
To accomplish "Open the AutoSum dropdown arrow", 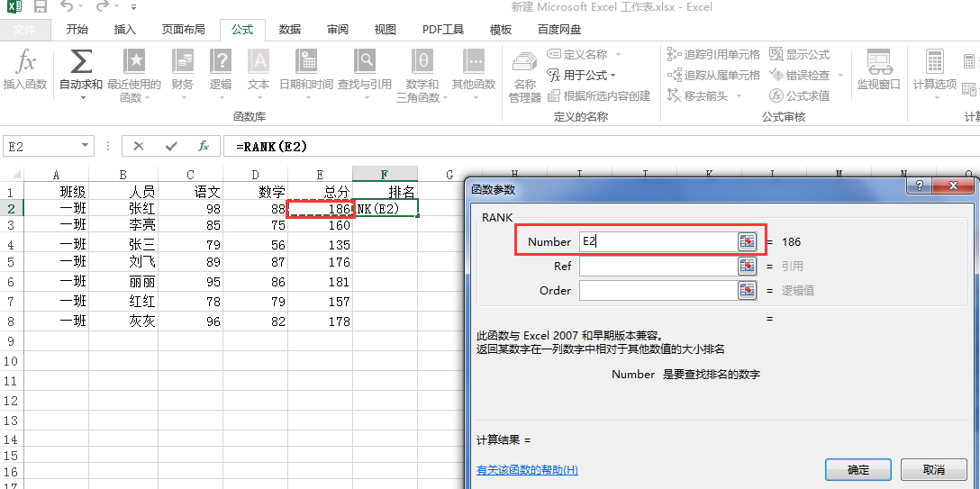I will 81,98.
